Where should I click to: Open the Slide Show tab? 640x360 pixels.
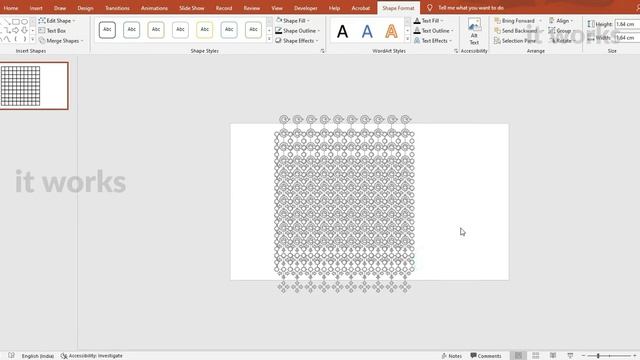[x=192, y=8]
